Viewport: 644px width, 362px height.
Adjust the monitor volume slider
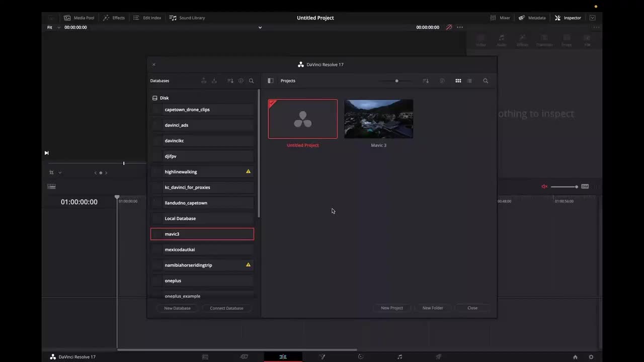tap(564, 187)
